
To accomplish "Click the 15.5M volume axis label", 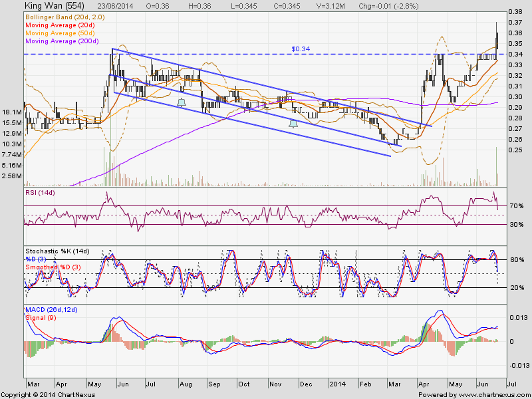I will tap(13, 123).
